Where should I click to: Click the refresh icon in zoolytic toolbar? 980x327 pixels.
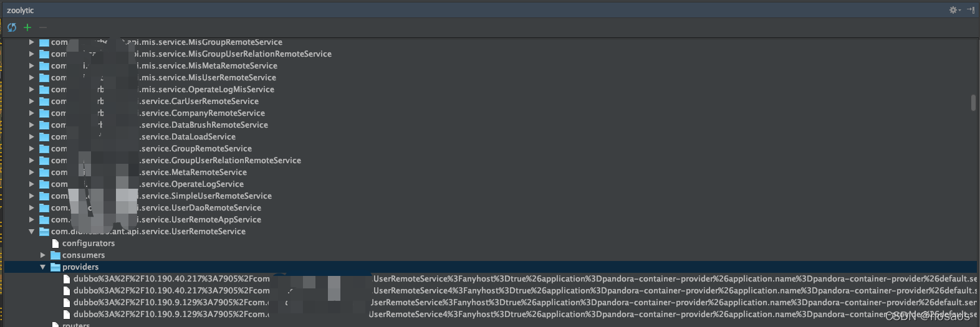tap(12, 27)
